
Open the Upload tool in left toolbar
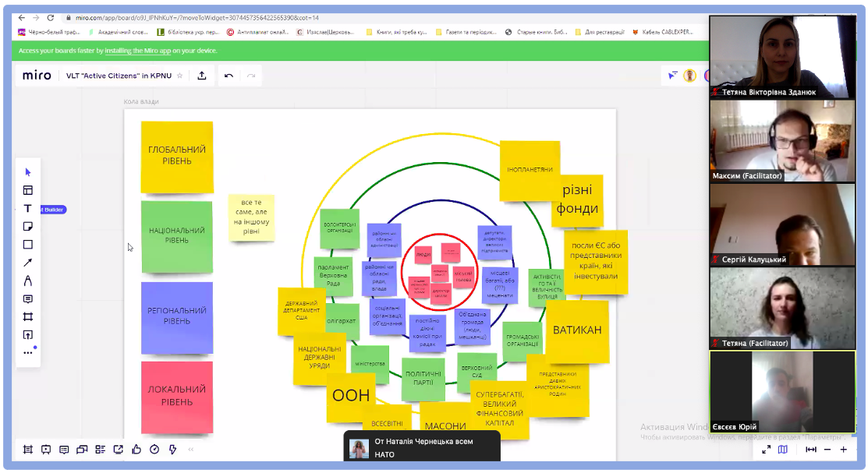tap(28, 335)
